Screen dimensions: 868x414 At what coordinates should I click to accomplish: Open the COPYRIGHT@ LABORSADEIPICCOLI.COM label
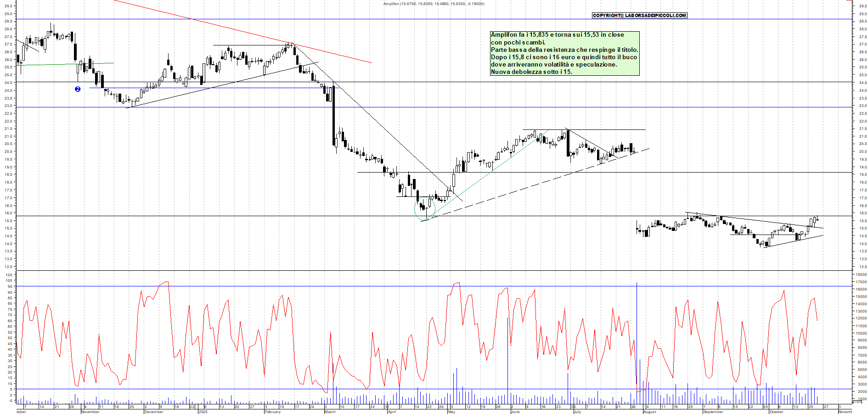click(x=639, y=16)
